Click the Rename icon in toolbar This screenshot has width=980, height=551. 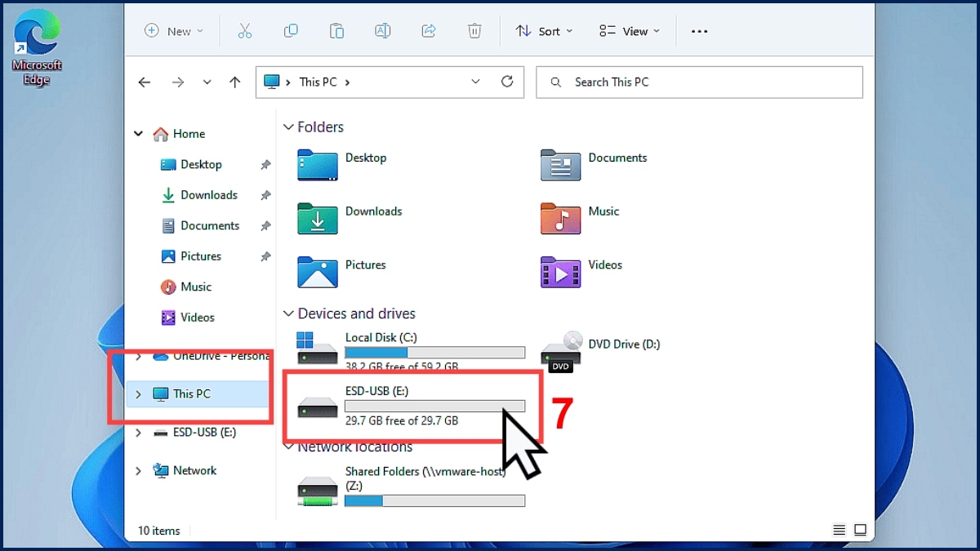click(x=382, y=31)
